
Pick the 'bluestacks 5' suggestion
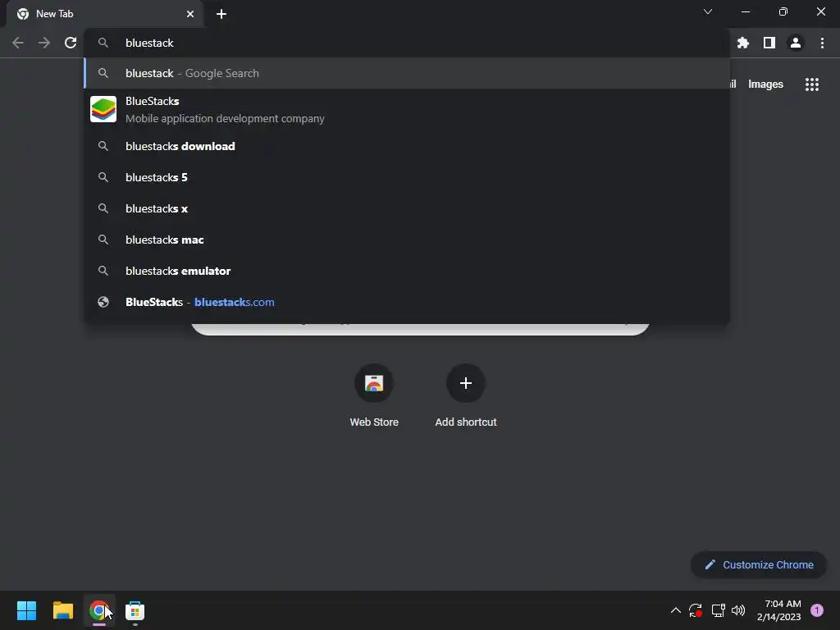(x=407, y=177)
